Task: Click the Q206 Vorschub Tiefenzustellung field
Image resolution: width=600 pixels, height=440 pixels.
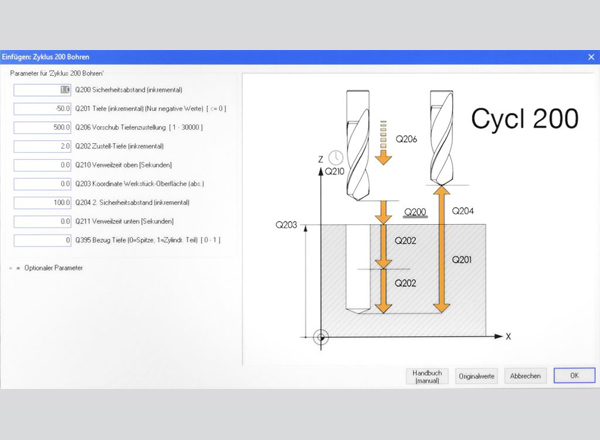Action: (42, 128)
